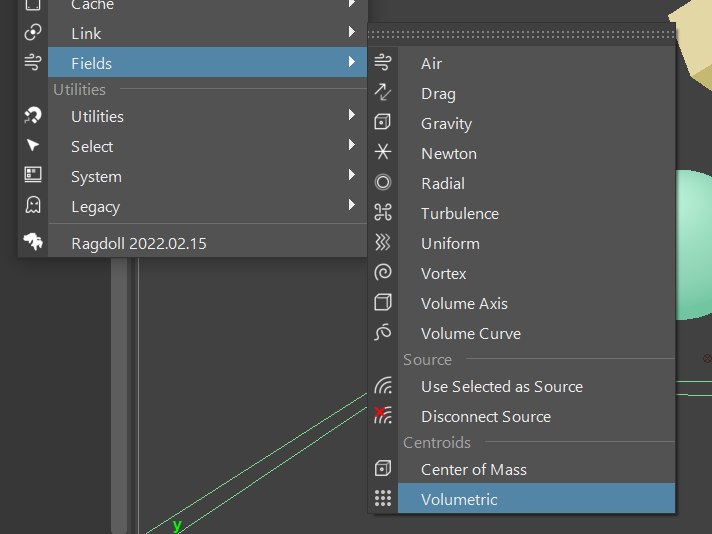Click the Drag field arrows icon

382,93
